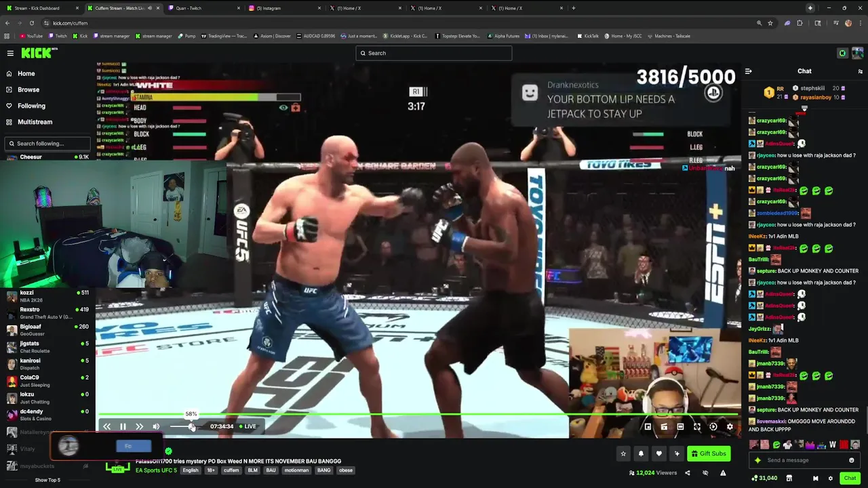Open the Bigloaaf channel in sidebar

tap(47, 329)
